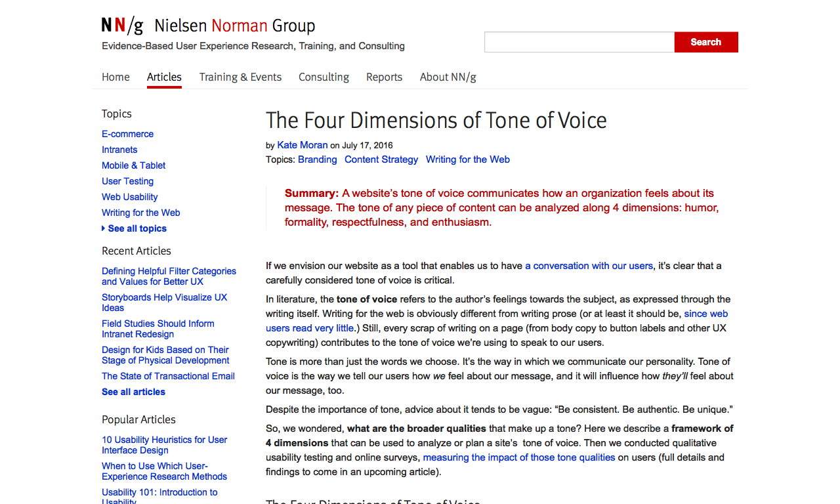The image size is (840, 504).
Task: Open Writing for the Web sidebar topic
Action: point(140,213)
